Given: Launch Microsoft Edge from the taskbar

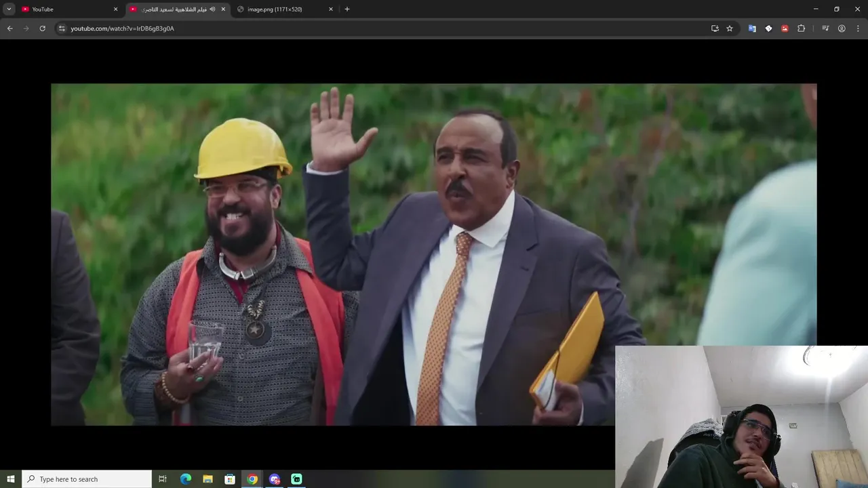Looking at the screenshot, I should pyautogui.click(x=186, y=479).
